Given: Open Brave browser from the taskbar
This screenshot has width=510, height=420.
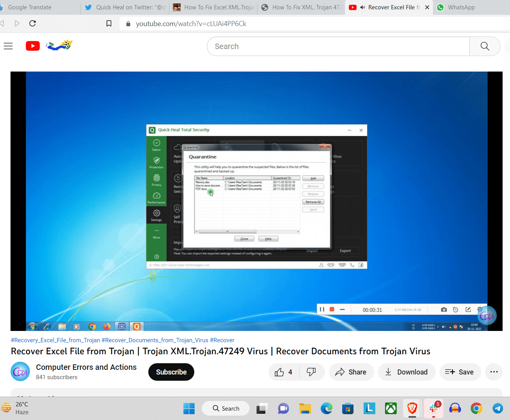Looking at the screenshot, I should pos(412,408).
